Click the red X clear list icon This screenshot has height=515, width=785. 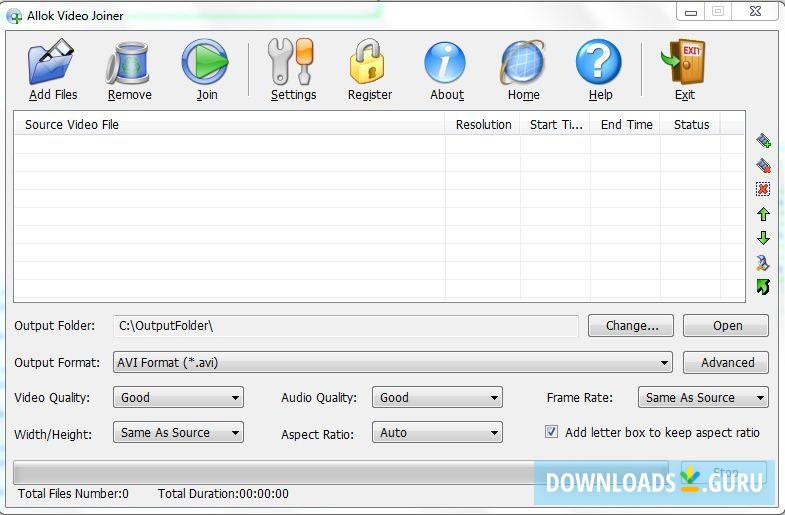(x=763, y=189)
